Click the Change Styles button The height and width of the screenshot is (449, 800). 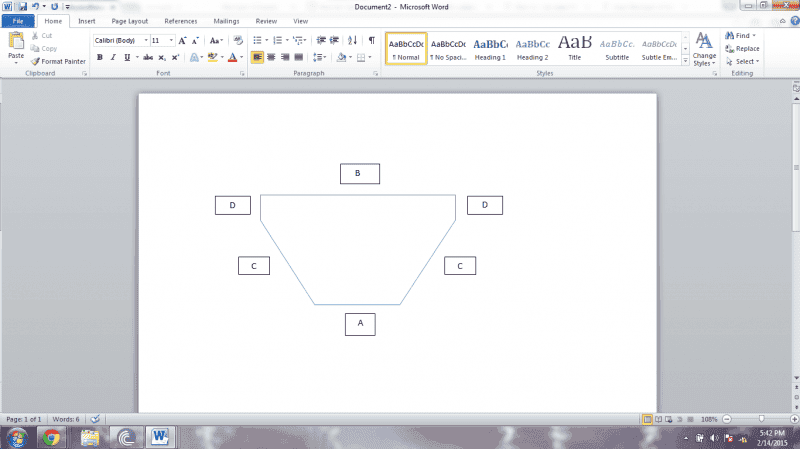point(704,48)
